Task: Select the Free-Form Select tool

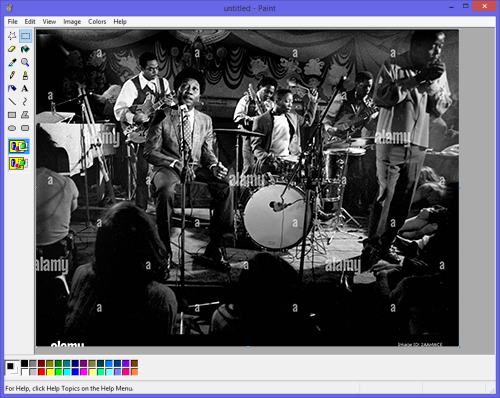Action: (12, 36)
